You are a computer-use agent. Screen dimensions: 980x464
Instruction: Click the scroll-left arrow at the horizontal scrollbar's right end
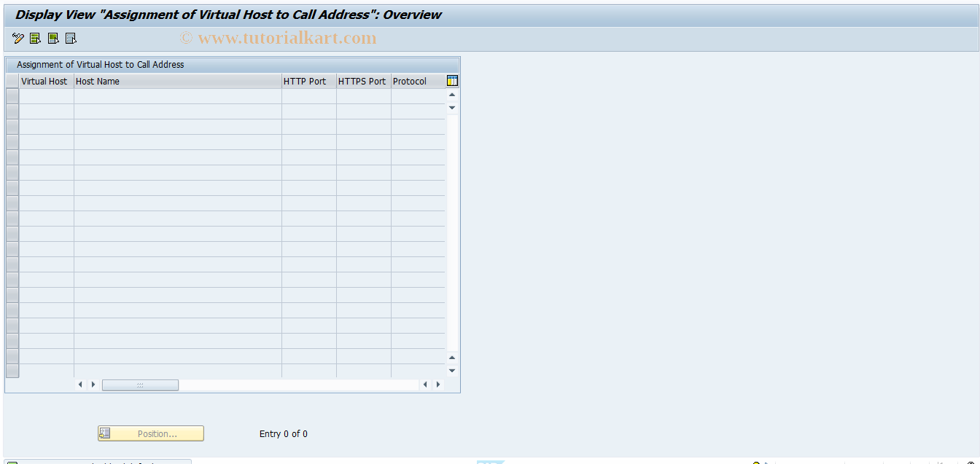(426, 385)
